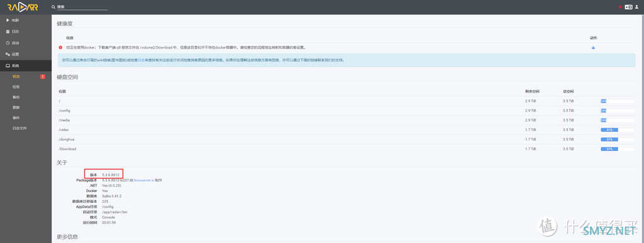
Task: Click the page vertical scrollbar
Action: coord(642,128)
